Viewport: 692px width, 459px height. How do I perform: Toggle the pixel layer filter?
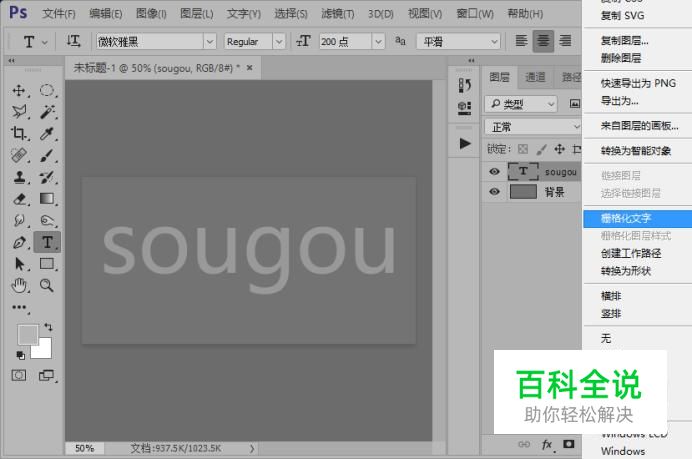[574, 104]
